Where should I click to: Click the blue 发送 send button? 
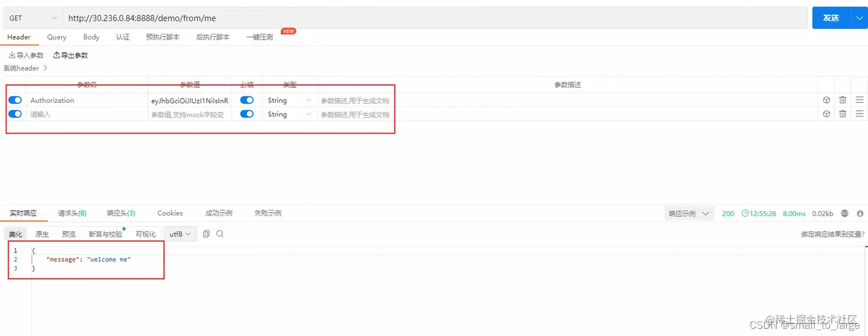831,18
